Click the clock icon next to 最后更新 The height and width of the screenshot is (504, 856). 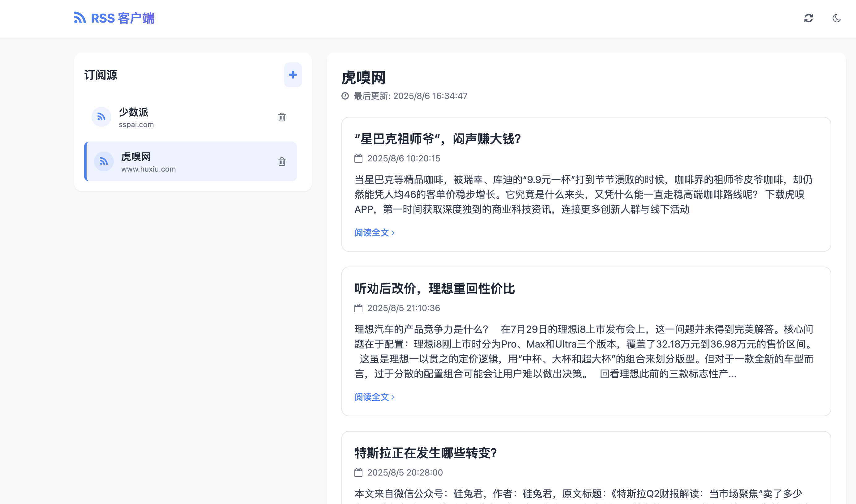pyautogui.click(x=345, y=96)
